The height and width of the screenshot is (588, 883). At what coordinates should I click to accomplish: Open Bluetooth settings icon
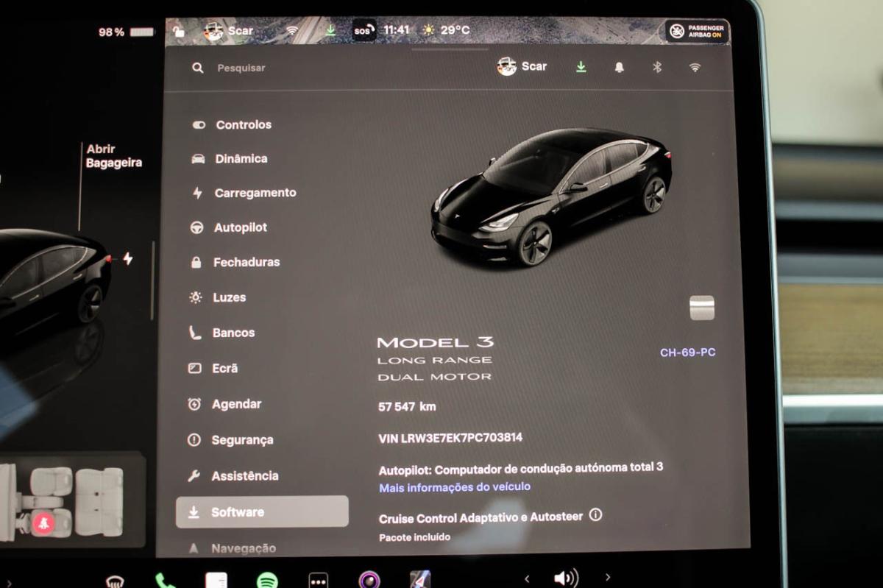tap(657, 67)
